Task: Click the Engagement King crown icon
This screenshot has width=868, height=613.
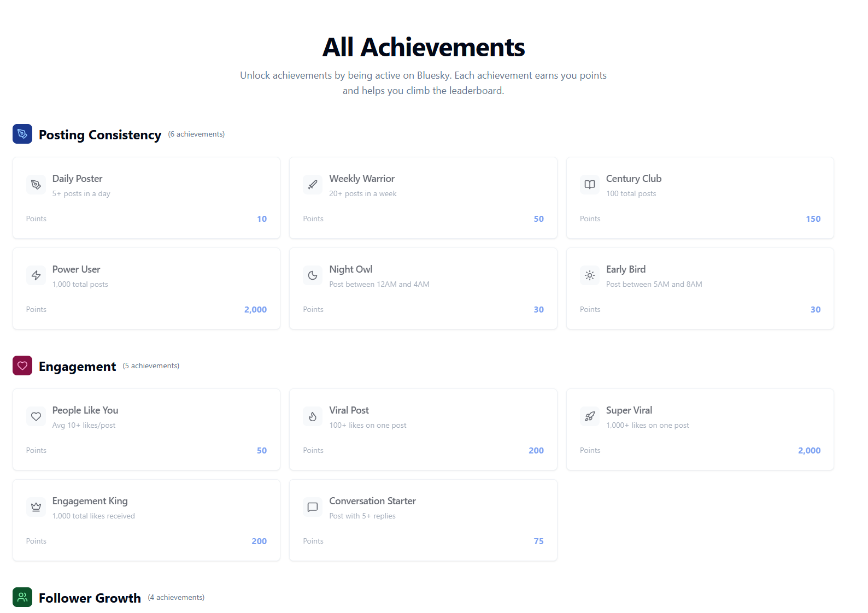Action: [x=36, y=507]
